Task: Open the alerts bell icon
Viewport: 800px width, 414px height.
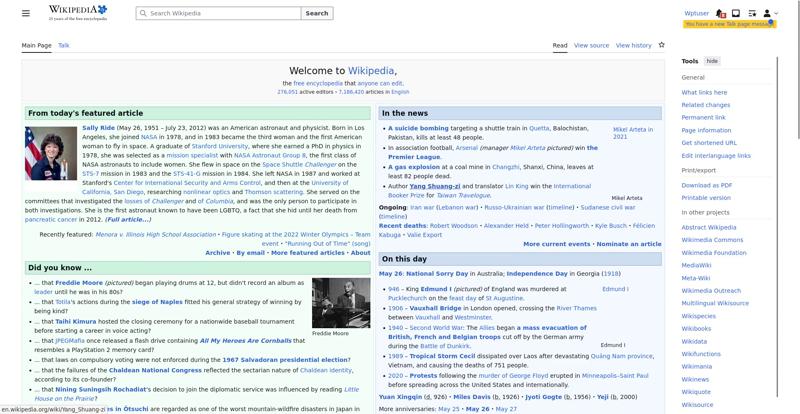Action: pos(720,13)
